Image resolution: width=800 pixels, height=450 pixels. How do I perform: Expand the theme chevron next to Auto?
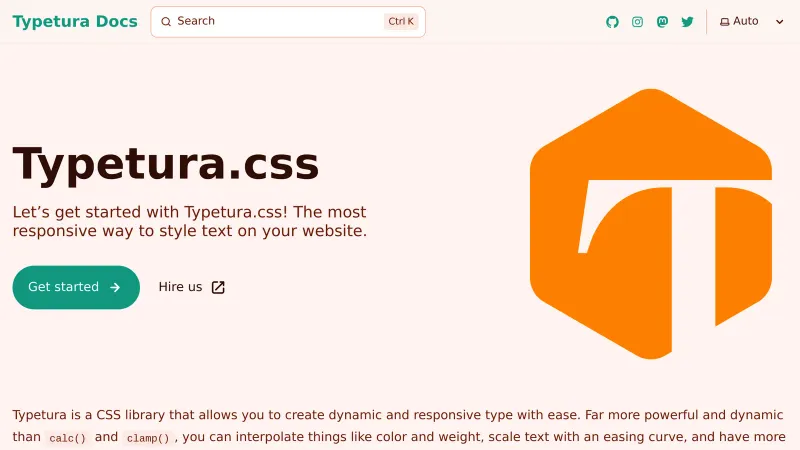(x=780, y=21)
